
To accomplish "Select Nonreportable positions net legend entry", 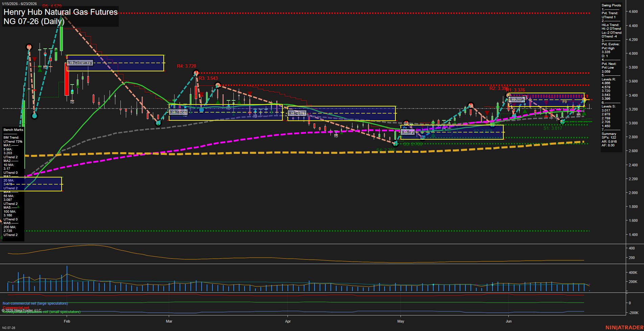I will (x=42, y=312).
